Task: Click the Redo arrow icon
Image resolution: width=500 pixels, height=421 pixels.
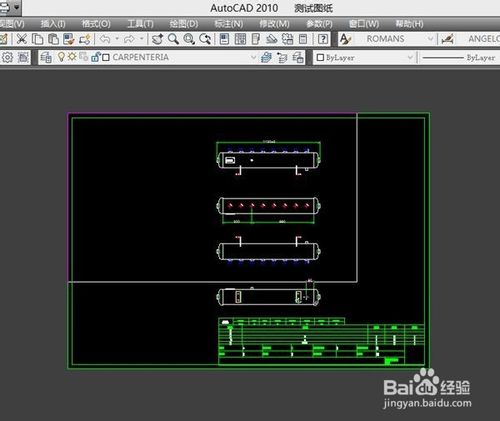Action: [129, 39]
